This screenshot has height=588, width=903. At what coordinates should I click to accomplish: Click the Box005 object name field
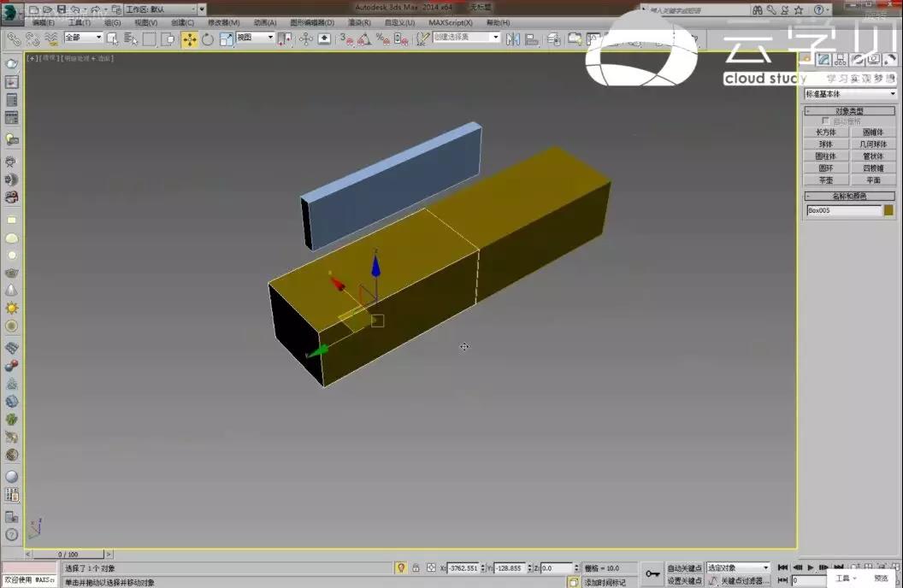click(x=844, y=210)
